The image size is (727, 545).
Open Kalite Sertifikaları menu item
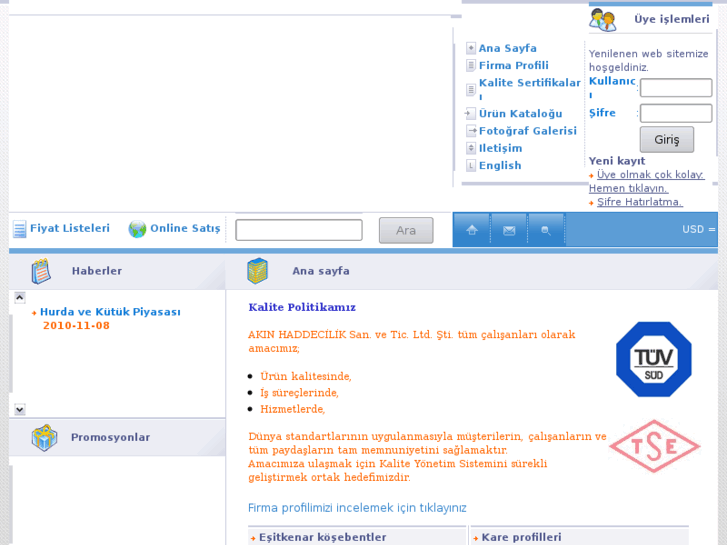529,89
